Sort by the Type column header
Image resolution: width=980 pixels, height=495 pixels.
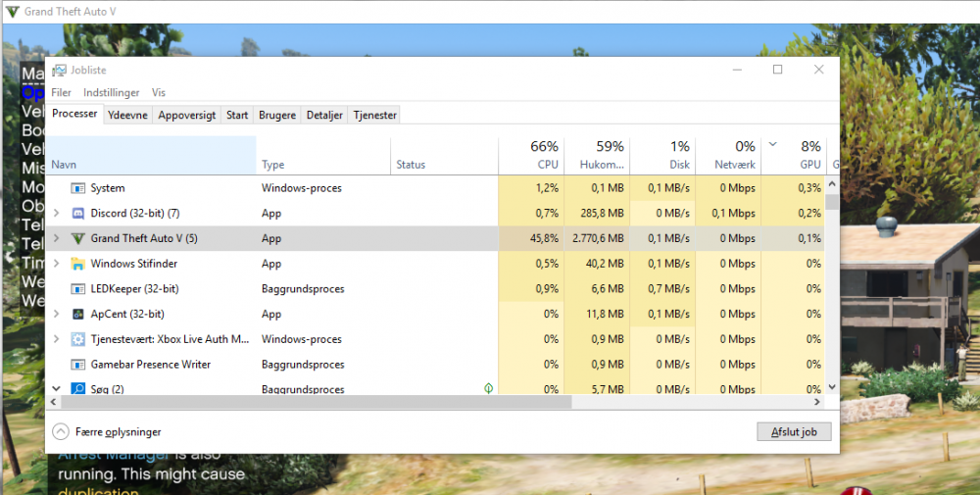click(x=323, y=155)
